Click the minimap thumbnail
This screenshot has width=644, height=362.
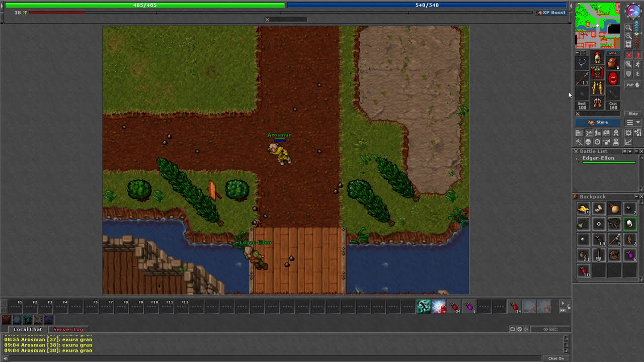[x=598, y=25]
